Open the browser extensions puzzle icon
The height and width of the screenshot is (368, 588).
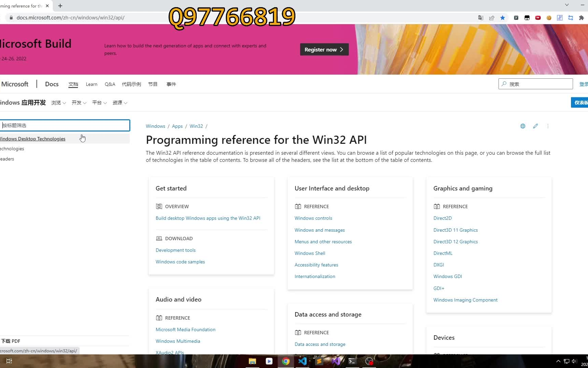582,17
